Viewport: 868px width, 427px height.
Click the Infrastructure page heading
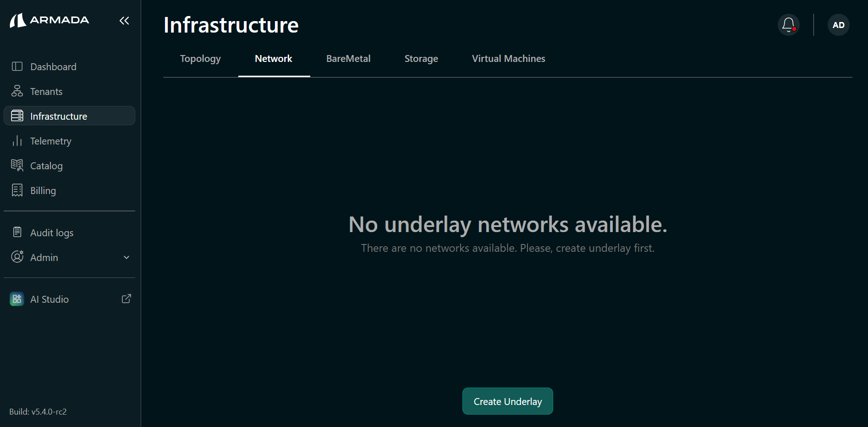231,25
